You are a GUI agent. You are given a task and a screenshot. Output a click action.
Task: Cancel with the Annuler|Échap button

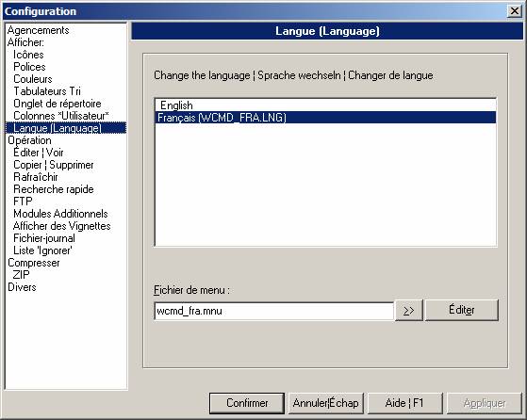(x=325, y=403)
